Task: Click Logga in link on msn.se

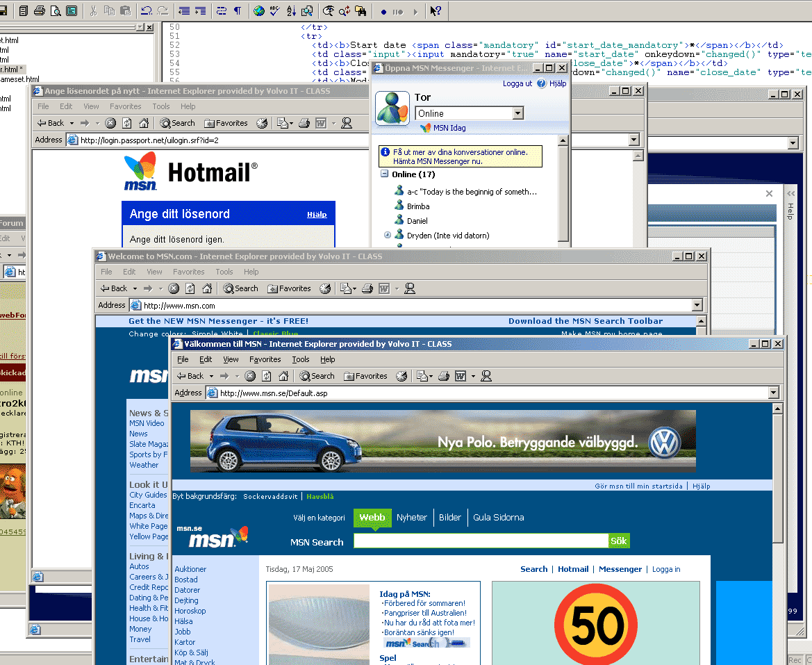Action: [666, 569]
